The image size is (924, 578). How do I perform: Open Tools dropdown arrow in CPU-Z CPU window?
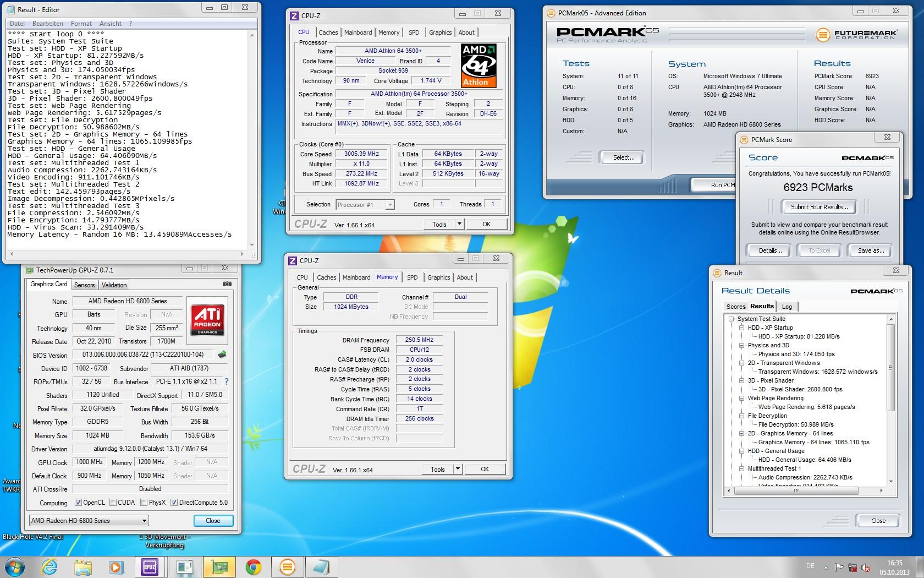(x=460, y=224)
